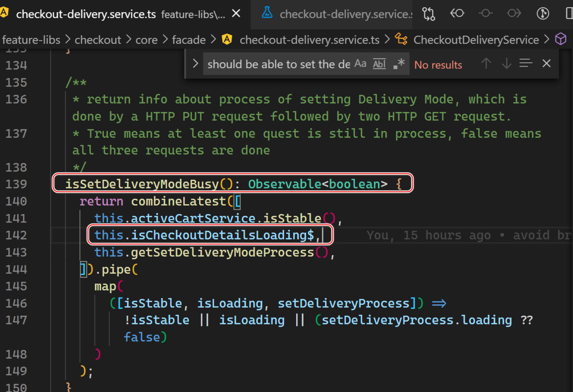Screen dimensions: 573x392
Task: Click isCheckoutDetailsLoading$ on line 142
Action: click(223, 235)
